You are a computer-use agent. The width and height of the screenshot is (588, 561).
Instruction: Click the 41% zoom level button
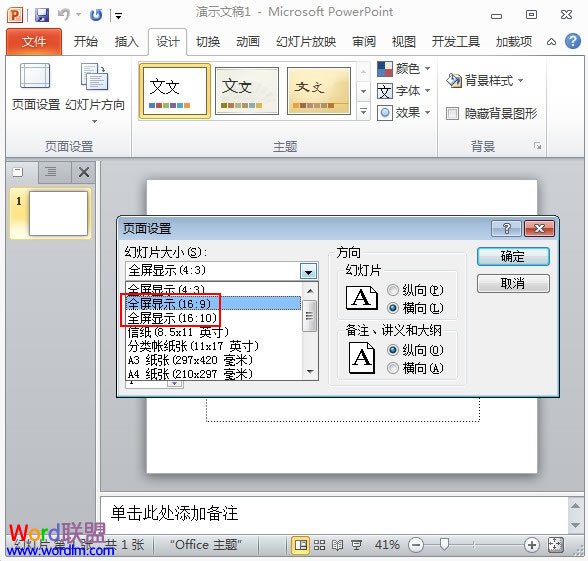point(387,544)
